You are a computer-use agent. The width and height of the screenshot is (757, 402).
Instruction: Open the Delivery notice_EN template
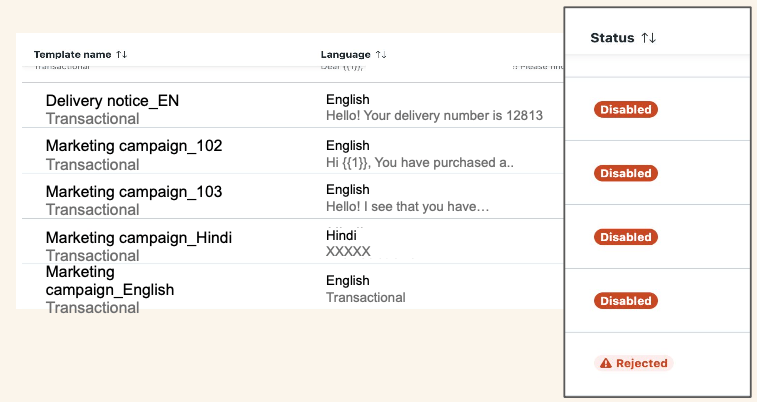pos(112,100)
